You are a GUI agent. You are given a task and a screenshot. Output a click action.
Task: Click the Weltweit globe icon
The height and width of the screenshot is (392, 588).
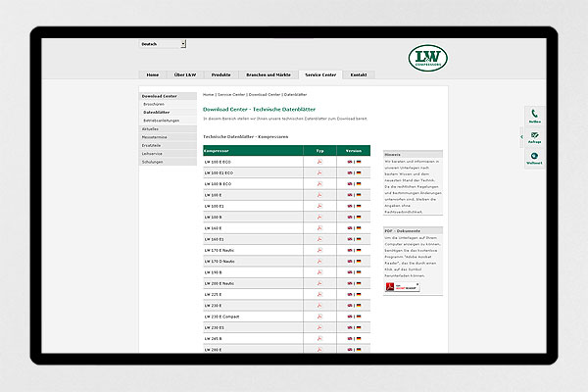534,158
